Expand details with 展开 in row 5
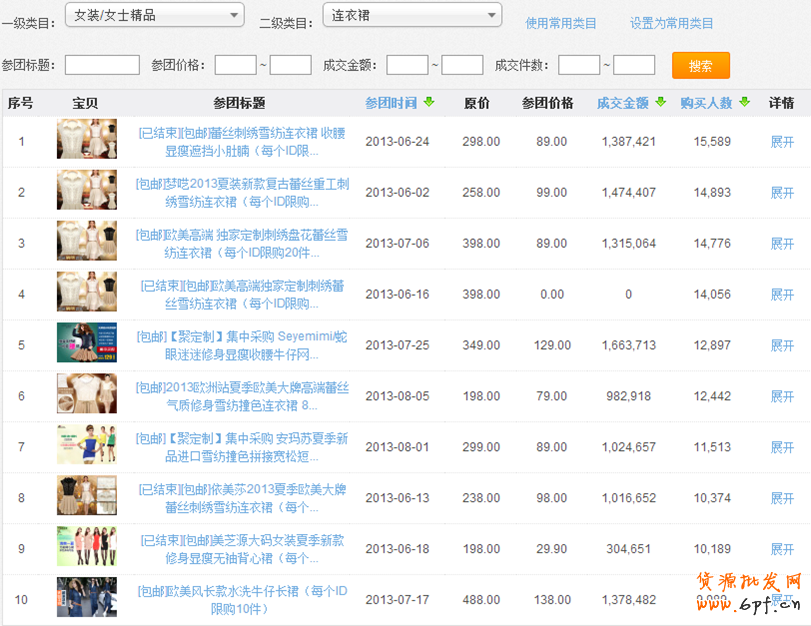The image size is (811, 626). coord(781,346)
